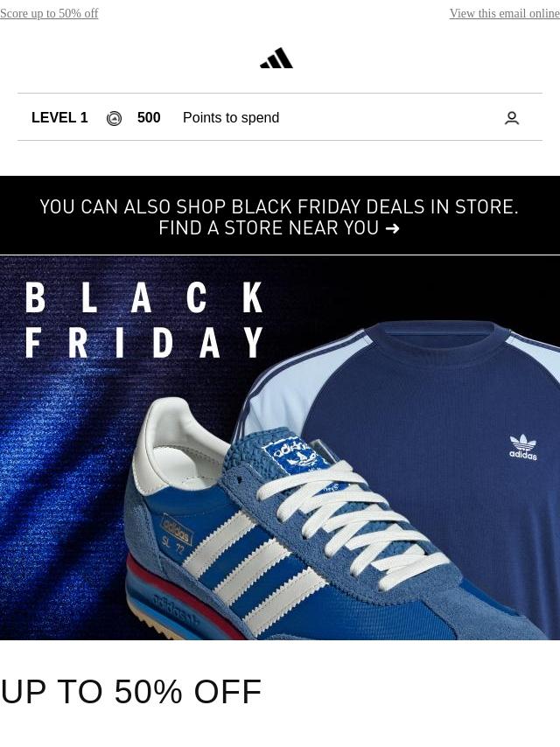Click the white trefoil logo on shirt
Viewport: 560px width, 747px height.
coord(523,447)
